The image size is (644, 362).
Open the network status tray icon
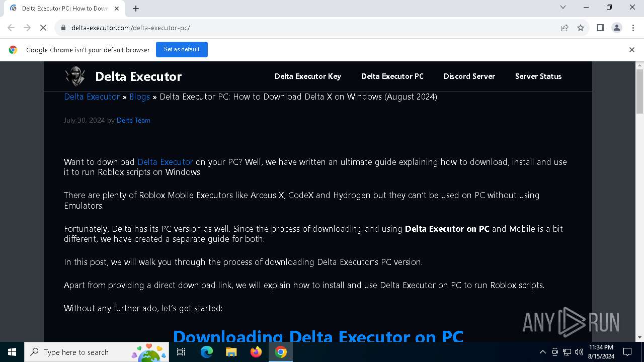567,352
